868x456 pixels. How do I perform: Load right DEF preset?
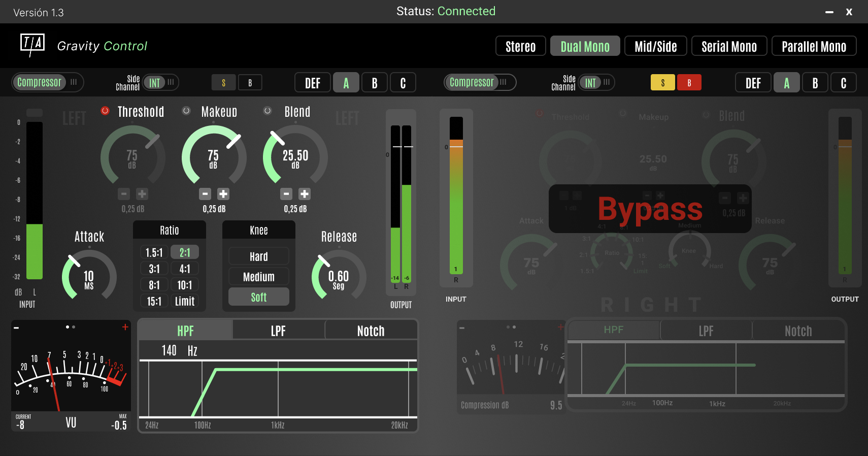[x=753, y=83]
